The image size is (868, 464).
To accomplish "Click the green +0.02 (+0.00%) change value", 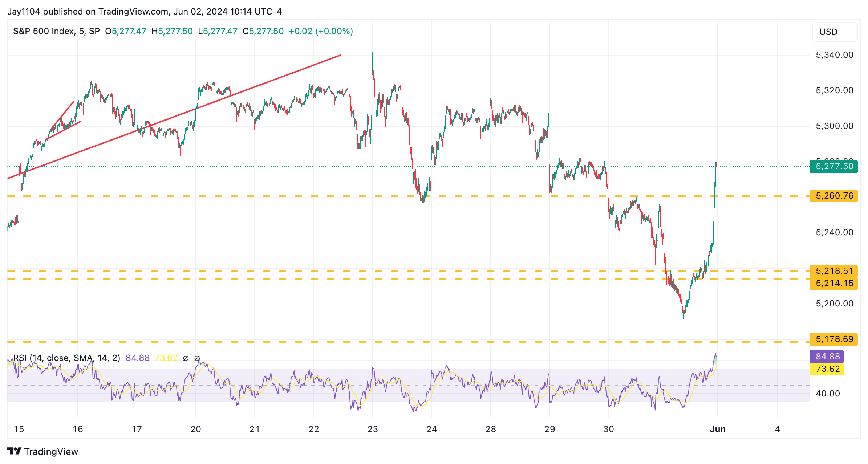I will pyautogui.click(x=321, y=31).
